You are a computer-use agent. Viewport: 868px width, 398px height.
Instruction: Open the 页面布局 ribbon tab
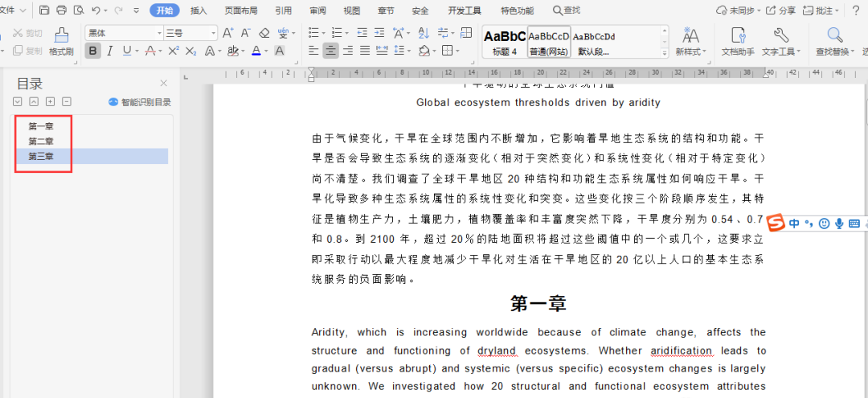click(x=241, y=10)
